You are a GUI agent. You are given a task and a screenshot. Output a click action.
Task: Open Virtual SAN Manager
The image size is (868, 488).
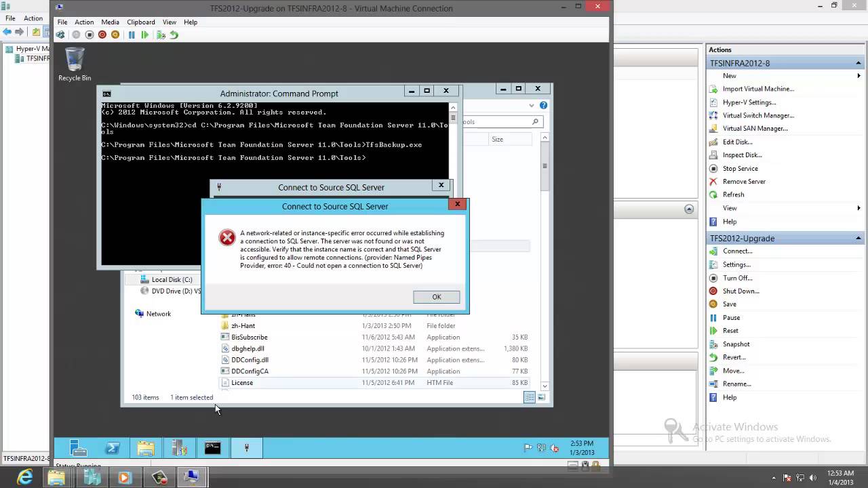click(755, 128)
